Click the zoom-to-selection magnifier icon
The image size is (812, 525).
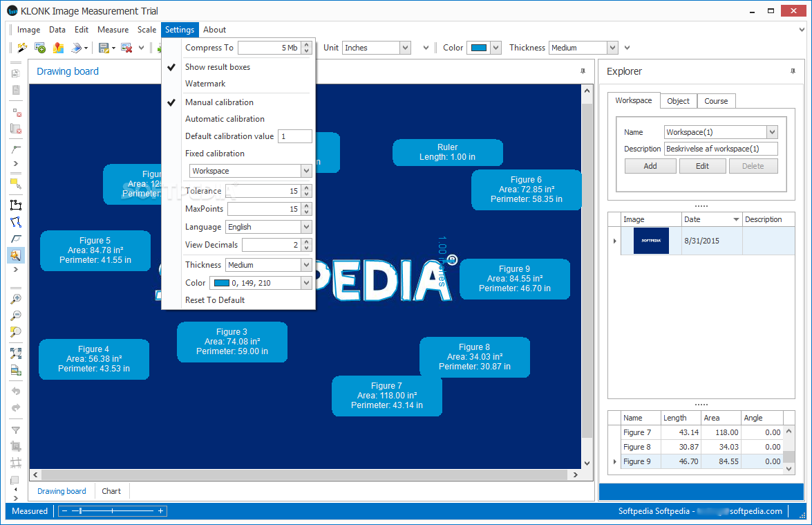pos(16,332)
